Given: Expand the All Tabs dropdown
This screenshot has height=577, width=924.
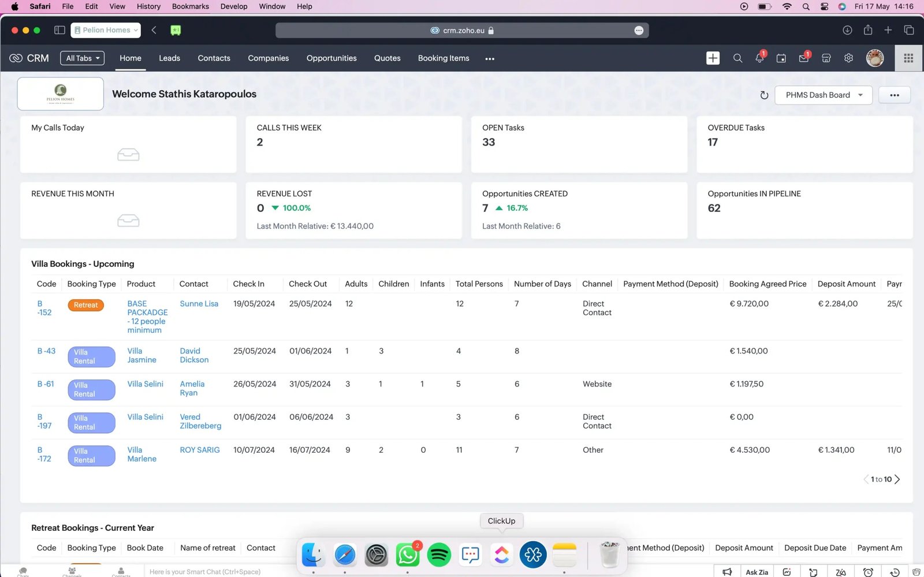Looking at the screenshot, I should [x=83, y=58].
